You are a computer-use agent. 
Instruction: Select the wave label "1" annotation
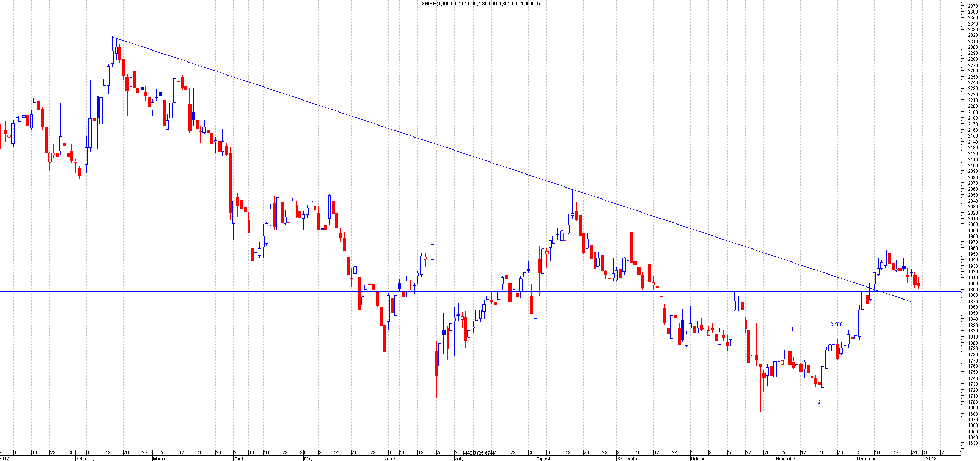click(792, 329)
